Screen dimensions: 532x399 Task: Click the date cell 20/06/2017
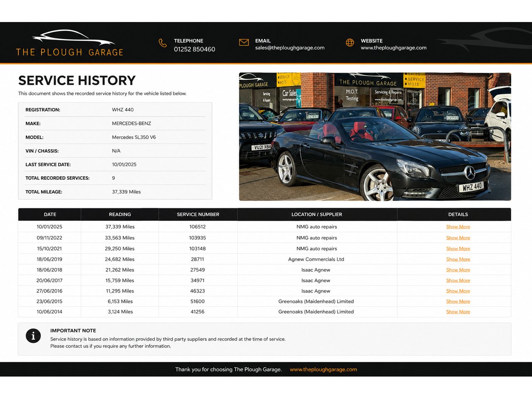49,281
